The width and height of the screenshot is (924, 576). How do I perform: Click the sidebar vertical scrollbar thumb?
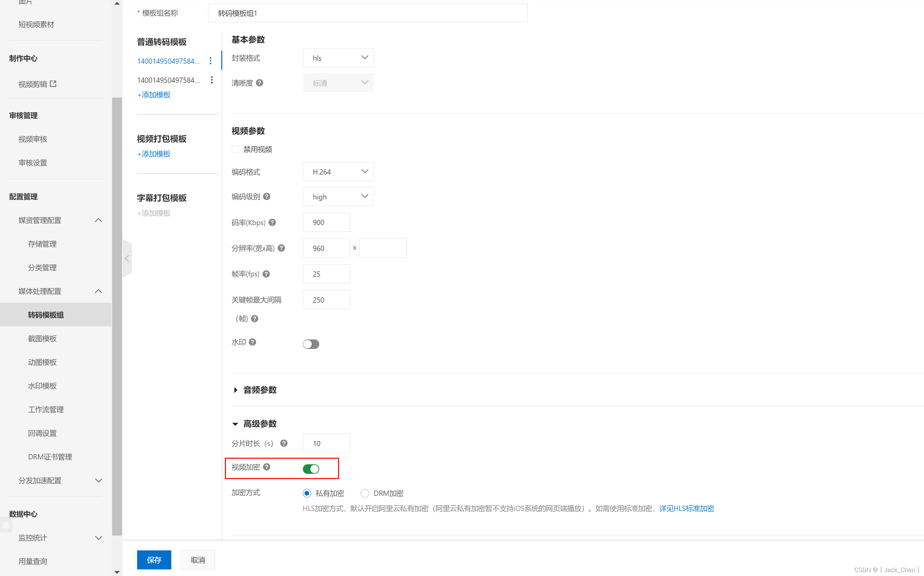pos(117,316)
